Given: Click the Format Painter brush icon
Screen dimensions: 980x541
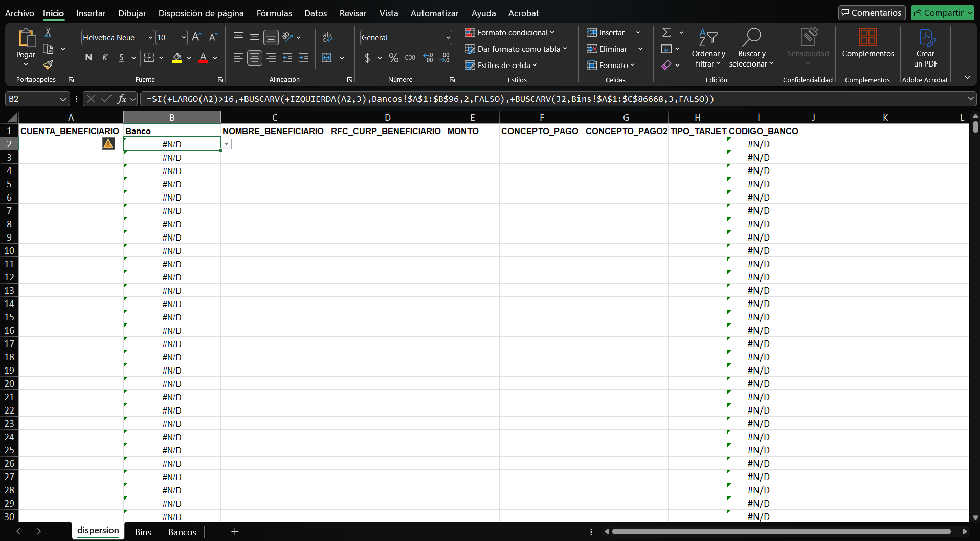Looking at the screenshot, I should point(48,64).
